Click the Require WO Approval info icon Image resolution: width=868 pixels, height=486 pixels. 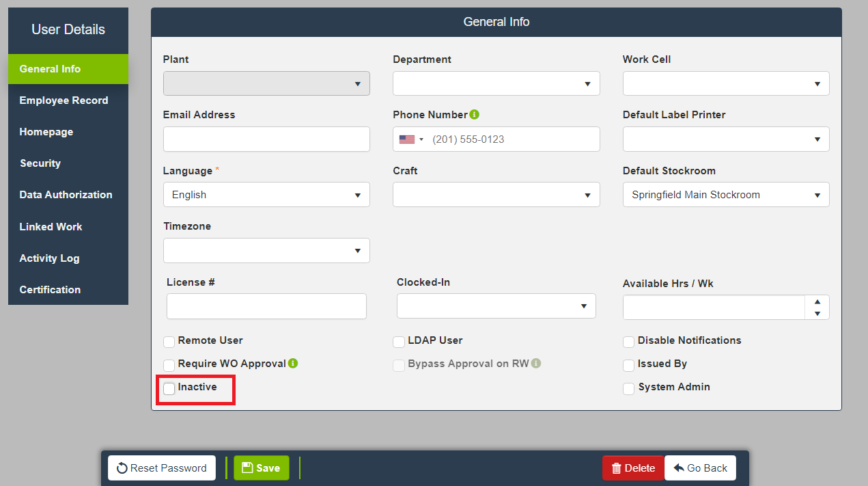point(293,364)
